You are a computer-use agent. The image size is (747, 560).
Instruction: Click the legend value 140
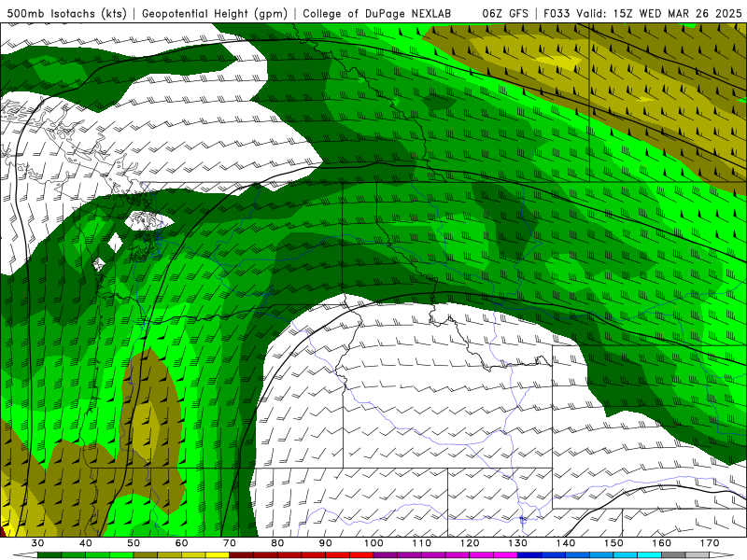coord(566,543)
